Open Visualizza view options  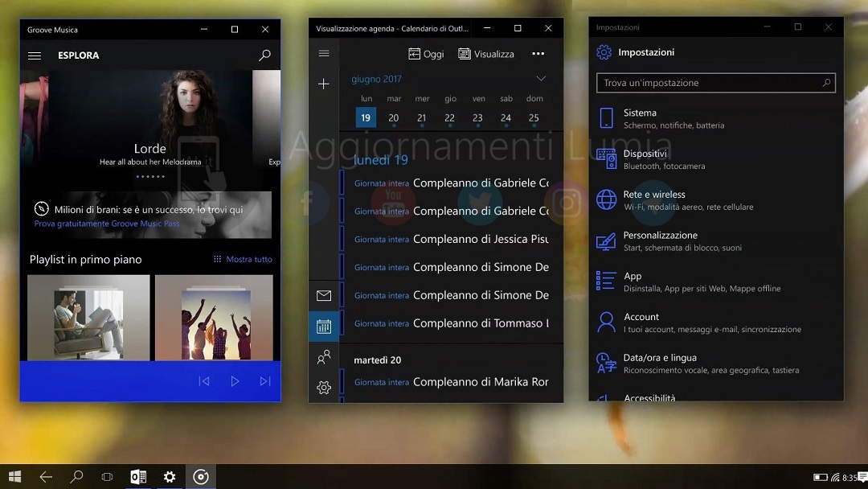(x=486, y=54)
